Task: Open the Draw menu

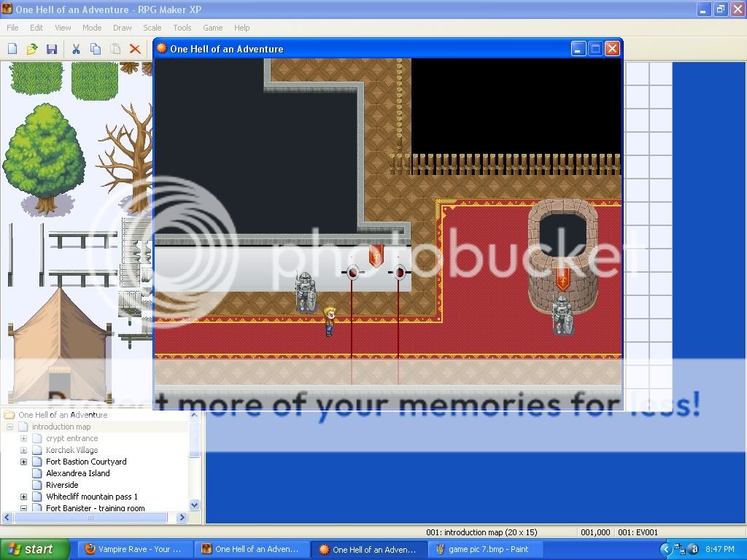Action: click(122, 28)
